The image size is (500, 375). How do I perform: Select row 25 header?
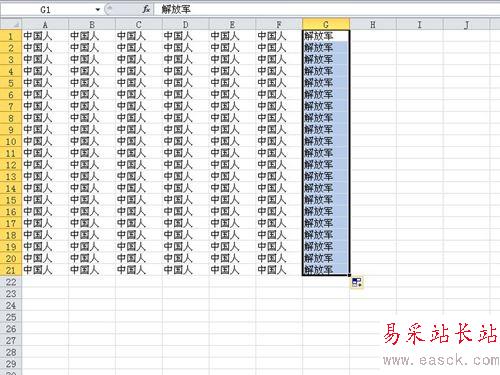click(x=11, y=317)
